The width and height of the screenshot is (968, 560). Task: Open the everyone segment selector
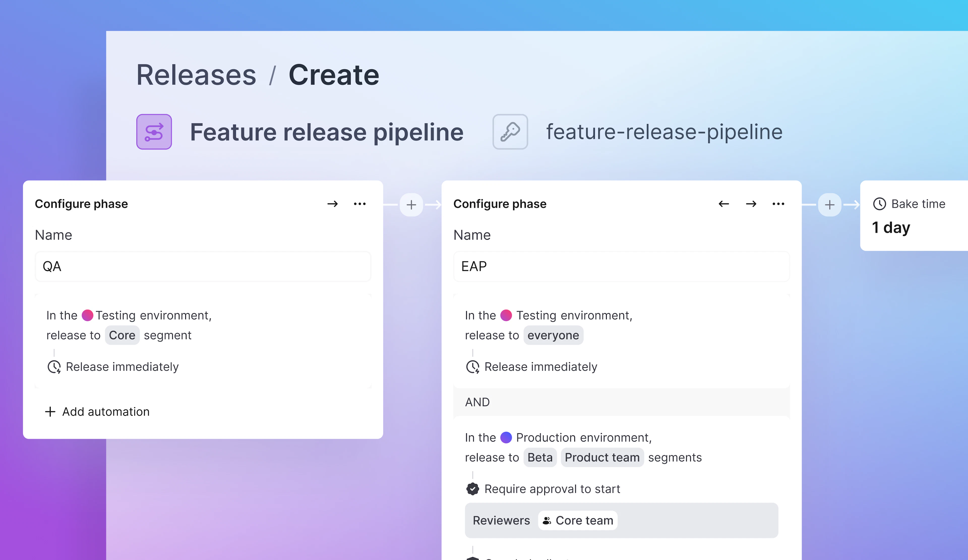coord(553,335)
